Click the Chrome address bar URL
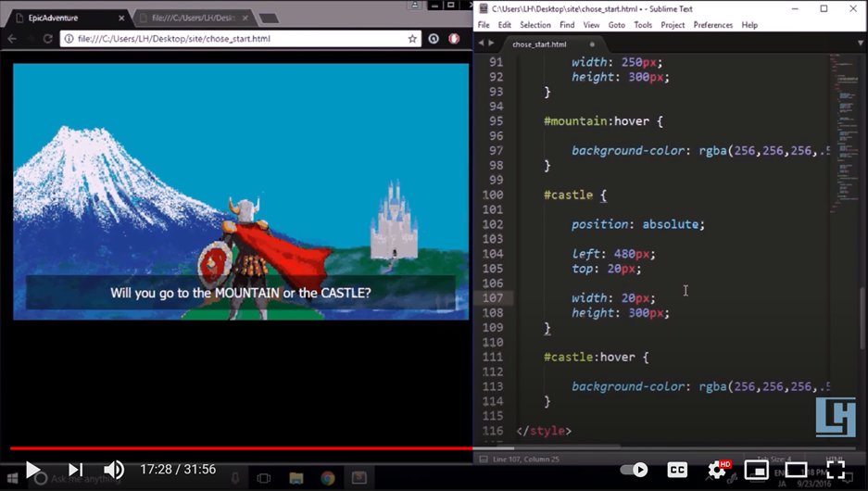868x491 pixels. pyautogui.click(x=174, y=39)
